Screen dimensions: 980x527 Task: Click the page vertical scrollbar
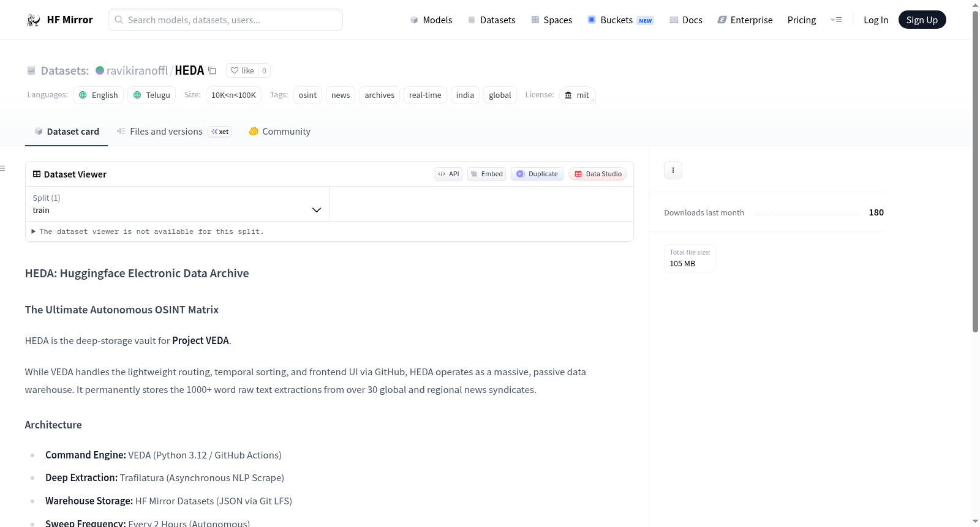(975, 171)
